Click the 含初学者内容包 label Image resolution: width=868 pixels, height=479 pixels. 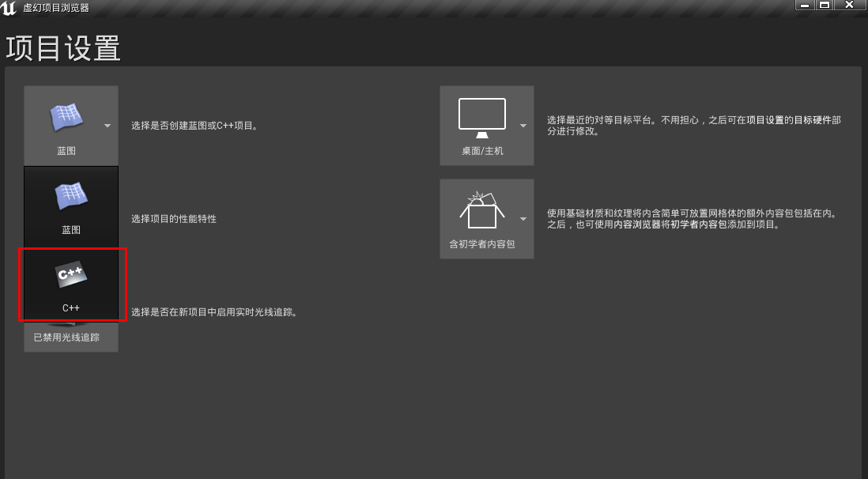pos(482,243)
